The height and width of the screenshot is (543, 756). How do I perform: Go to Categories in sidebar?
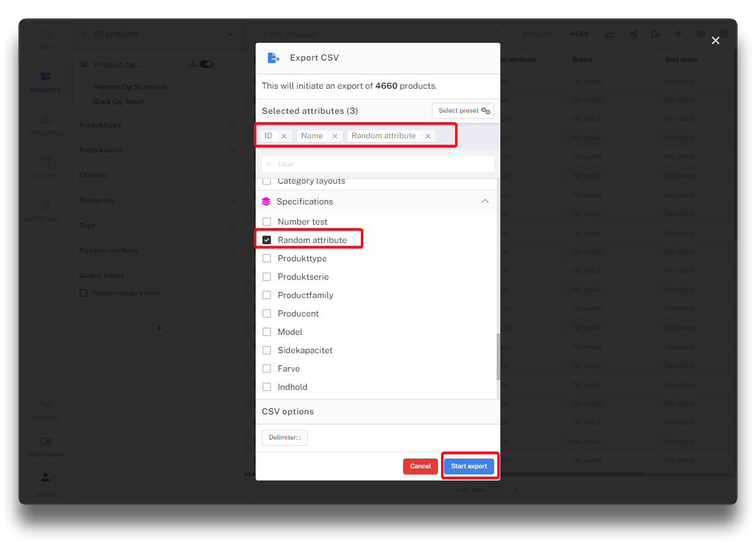click(45, 124)
